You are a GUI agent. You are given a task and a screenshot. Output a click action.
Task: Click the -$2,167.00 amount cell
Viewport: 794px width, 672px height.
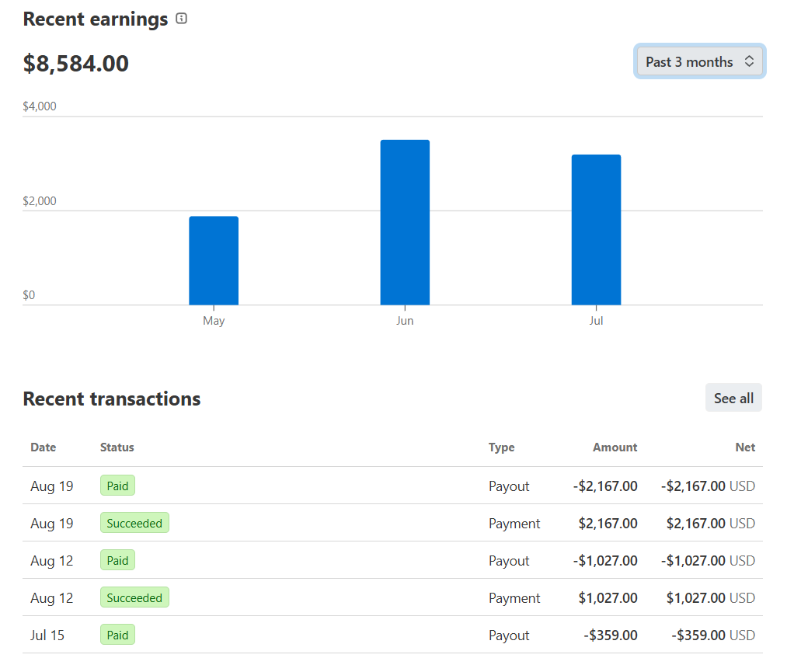click(605, 486)
